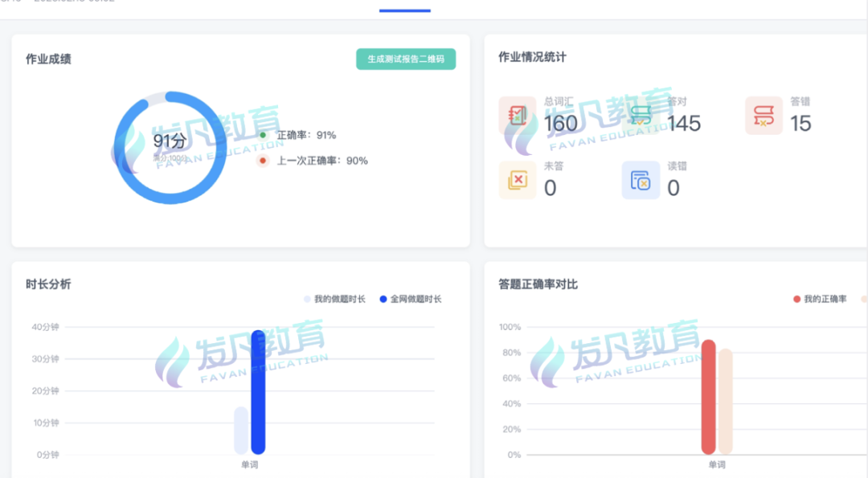Click the 40分钟 axis label
Viewport: 868px width, 478px height.
tap(45, 327)
